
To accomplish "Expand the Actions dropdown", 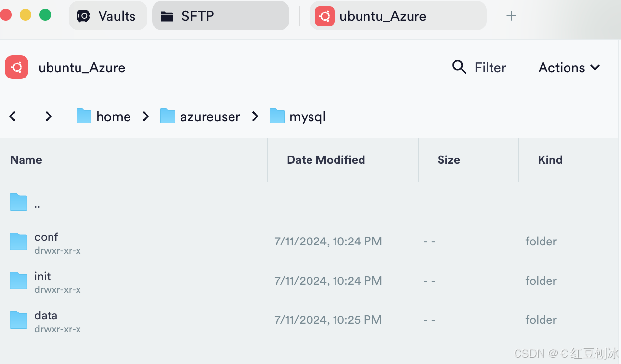I will click(569, 67).
